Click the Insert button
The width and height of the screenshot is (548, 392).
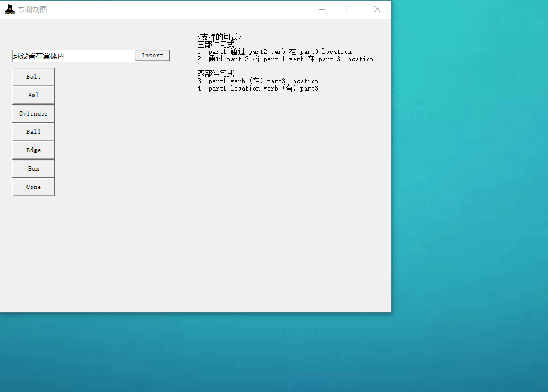point(152,56)
